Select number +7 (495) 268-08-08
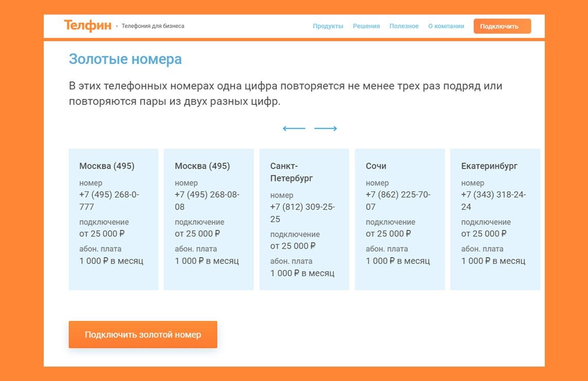The width and height of the screenshot is (588, 381). click(207, 201)
